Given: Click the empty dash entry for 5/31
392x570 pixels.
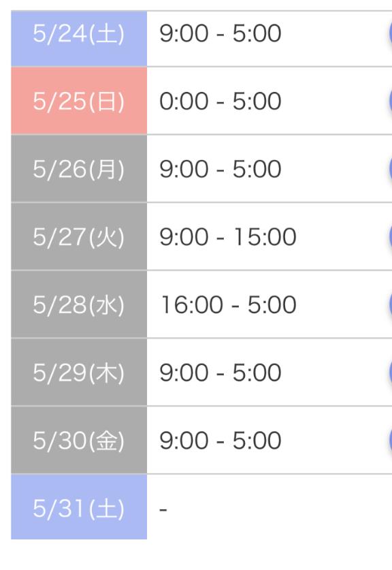Looking at the screenshot, I should coord(163,509).
